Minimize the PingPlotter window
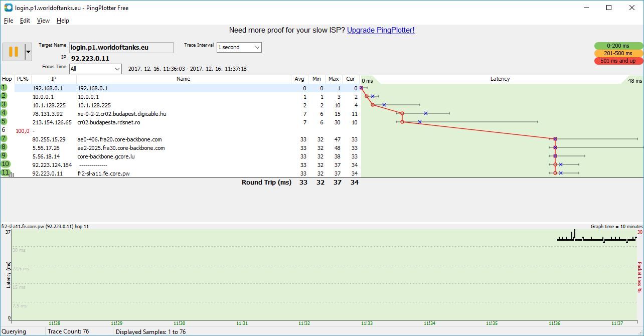644x336 pixels. coord(586,8)
